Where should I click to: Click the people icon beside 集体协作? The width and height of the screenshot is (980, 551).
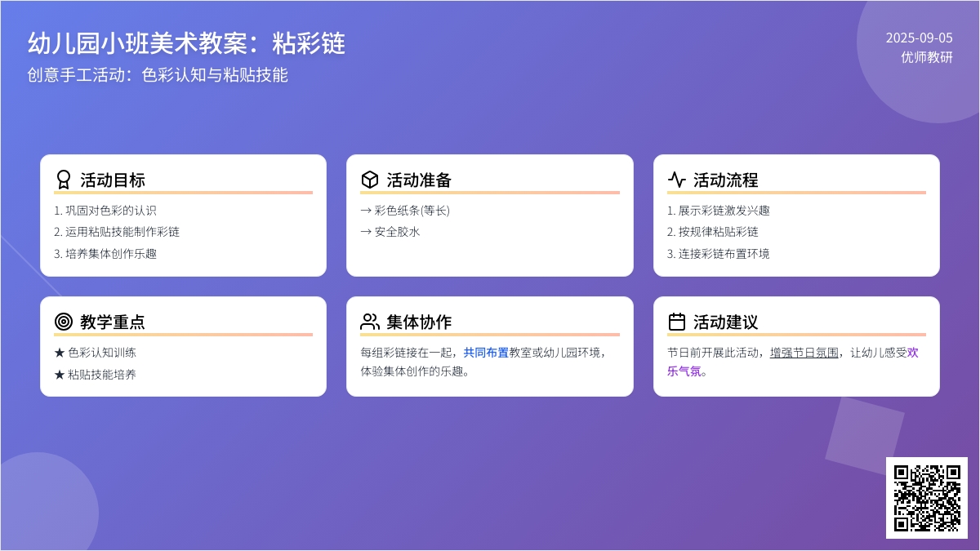pos(370,322)
